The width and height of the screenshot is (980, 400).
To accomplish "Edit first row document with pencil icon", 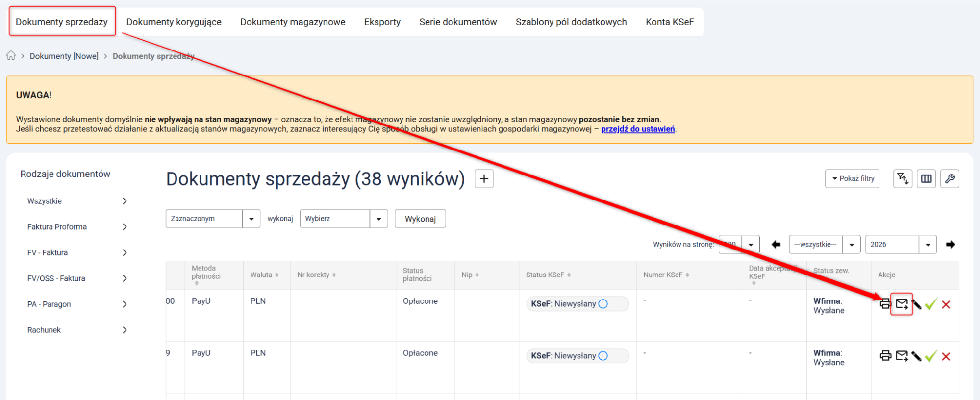I will pos(916,304).
